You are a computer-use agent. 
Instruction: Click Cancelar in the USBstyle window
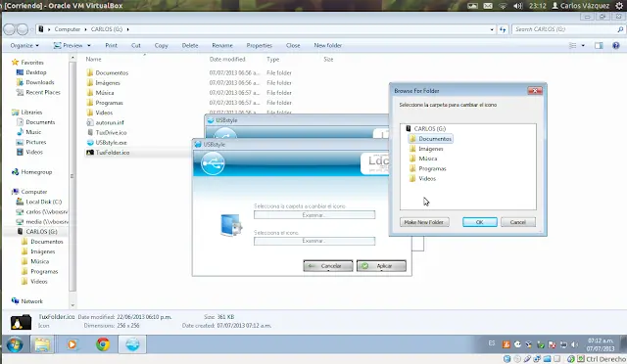tap(328, 266)
